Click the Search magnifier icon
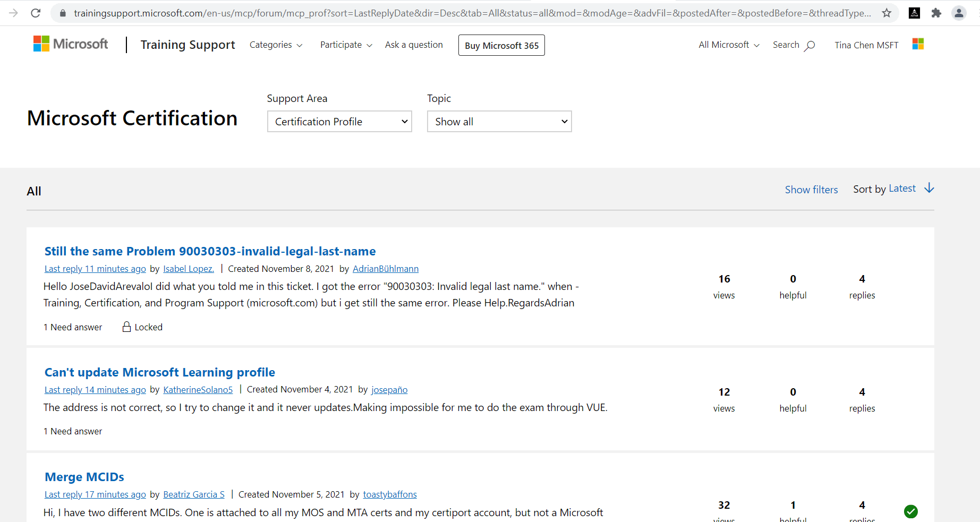 (809, 46)
